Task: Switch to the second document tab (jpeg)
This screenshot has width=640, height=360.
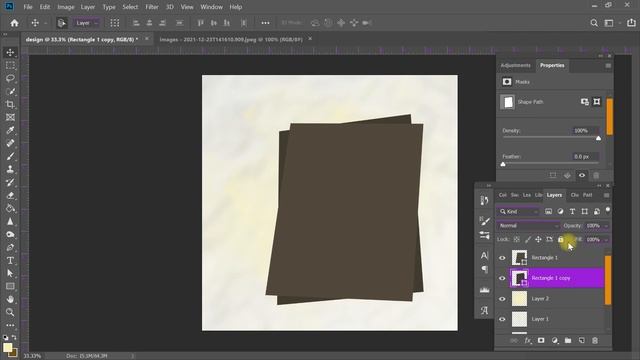Action: click(x=231, y=39)
